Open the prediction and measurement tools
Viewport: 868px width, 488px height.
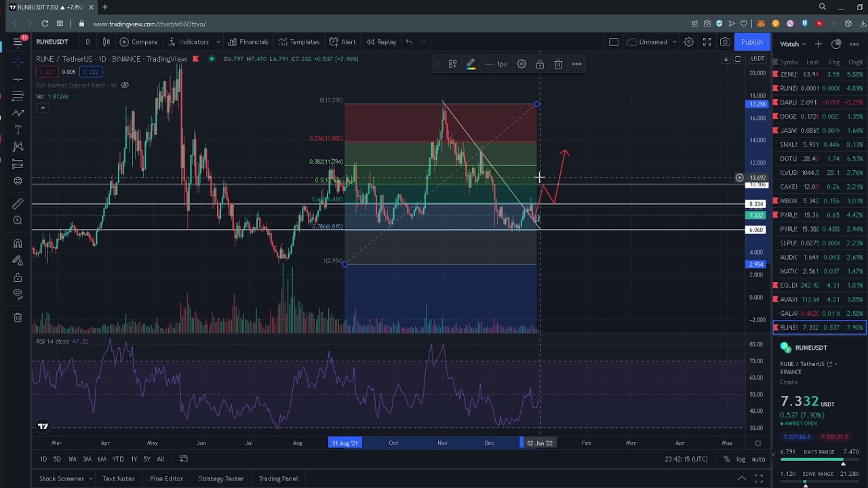tap(18, 164)
